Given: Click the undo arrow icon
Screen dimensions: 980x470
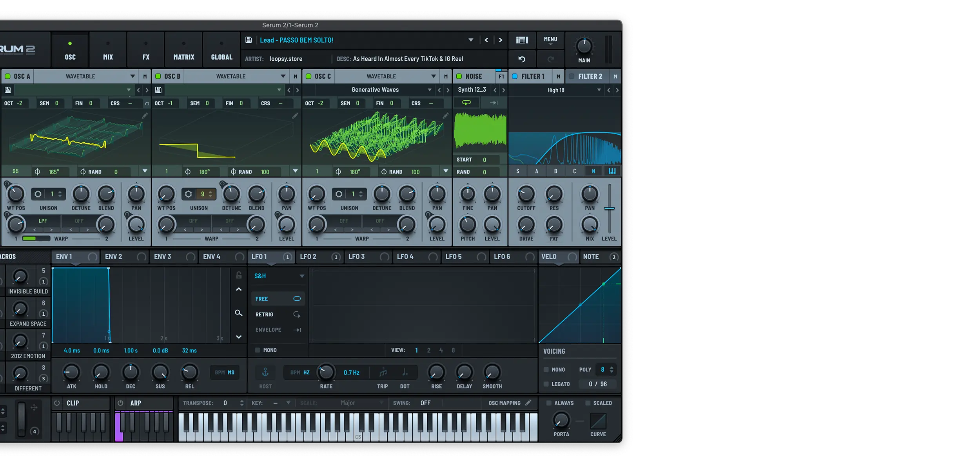Looking at the screenshot, I should point(522,59).
